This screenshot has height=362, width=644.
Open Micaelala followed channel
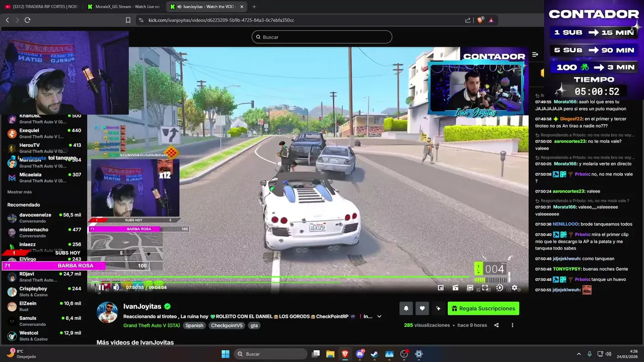(44, 177)
